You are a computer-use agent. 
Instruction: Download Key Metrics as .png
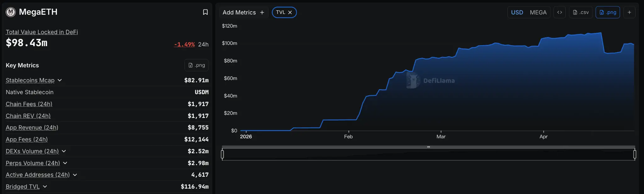pos(197,65)
